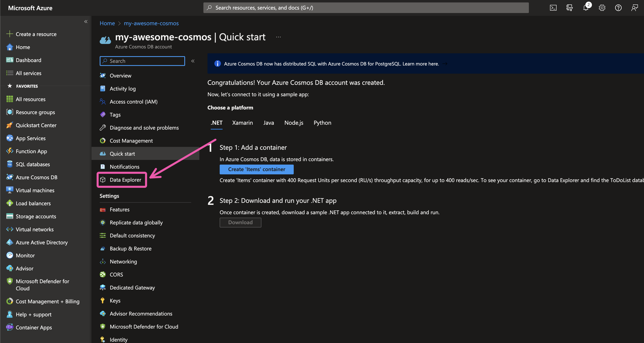Click the Azure Cosmos DB favorites icon
Image resolution: width=644 pixels, height=343 pixels.
click(x=10, y=177)
